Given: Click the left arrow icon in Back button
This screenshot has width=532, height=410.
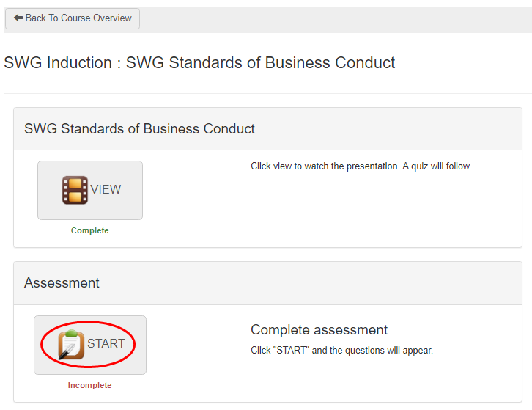Looking at the screenshot, I should tap(18, 18).
